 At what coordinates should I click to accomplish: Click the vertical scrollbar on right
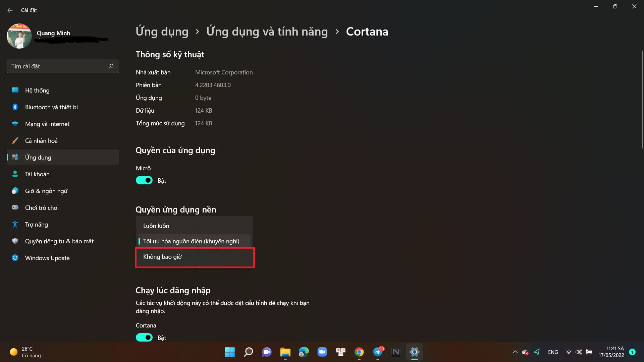642,100
